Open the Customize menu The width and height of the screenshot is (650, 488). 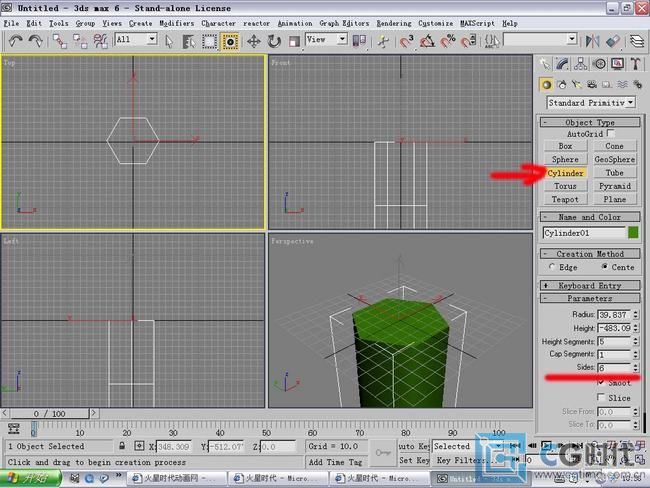pos(435,23)
